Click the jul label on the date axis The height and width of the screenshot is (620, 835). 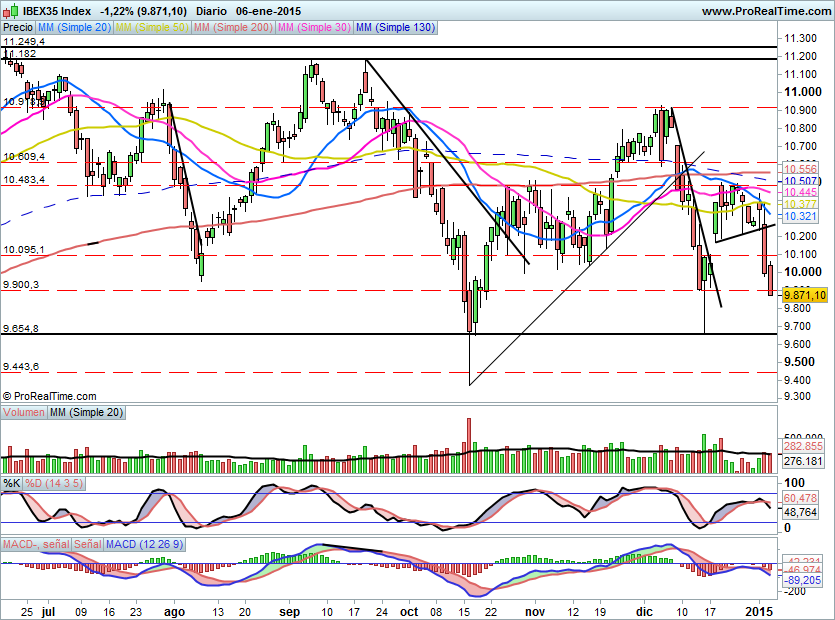tap(48, 612)
